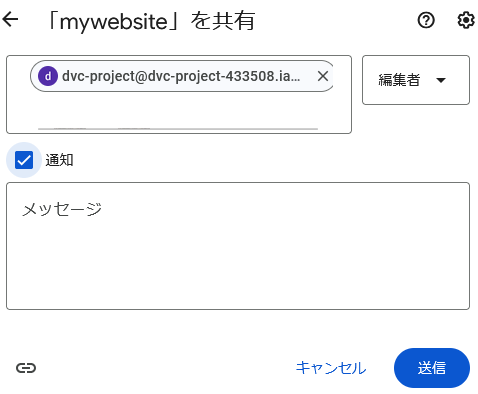The height and width of the screenshot is (394, 478).
Task: Uncheck the 通知 checkbox
Action: point(24,160)
